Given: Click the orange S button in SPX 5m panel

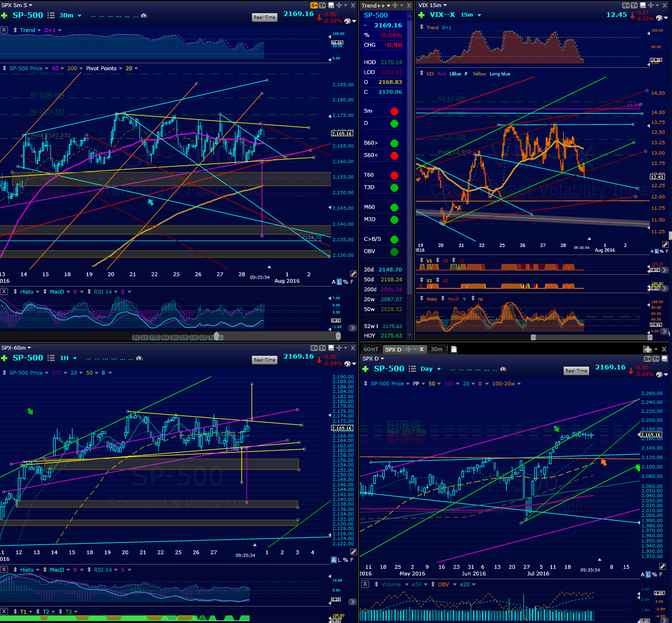Looking at the screenshot, I should coord(314,5).
